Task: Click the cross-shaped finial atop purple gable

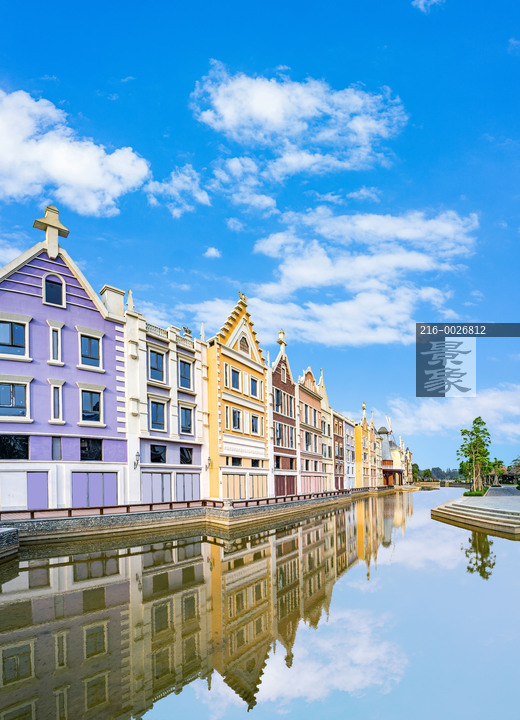Action: coord(51,231)
